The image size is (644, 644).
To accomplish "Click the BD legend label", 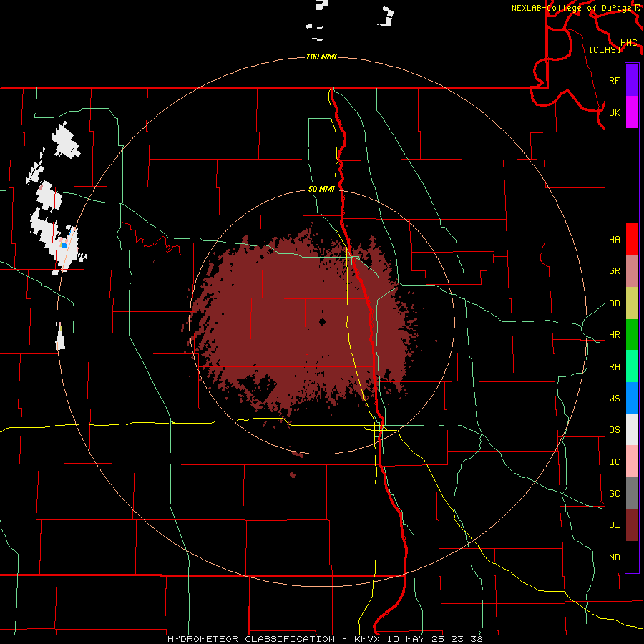I will pyautogui.click(x=614, y=303).
